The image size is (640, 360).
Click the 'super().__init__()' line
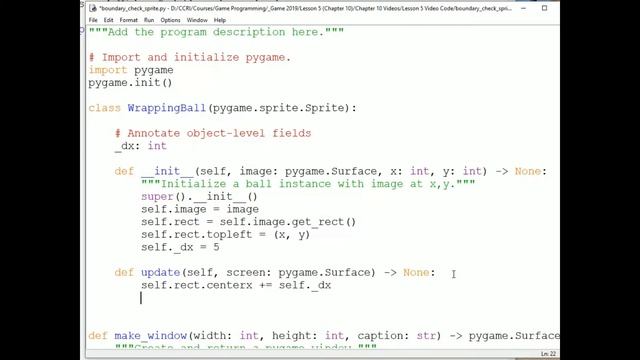pos(199,197)
